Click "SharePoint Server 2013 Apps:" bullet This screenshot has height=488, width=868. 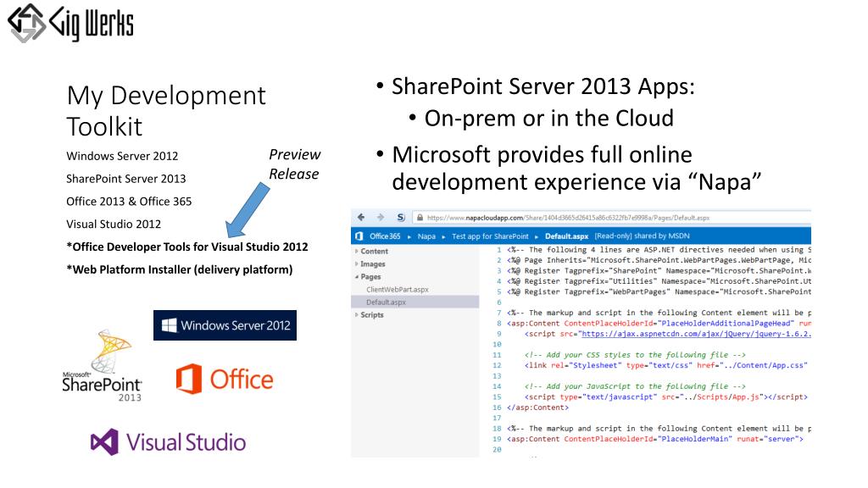[542, 87]
